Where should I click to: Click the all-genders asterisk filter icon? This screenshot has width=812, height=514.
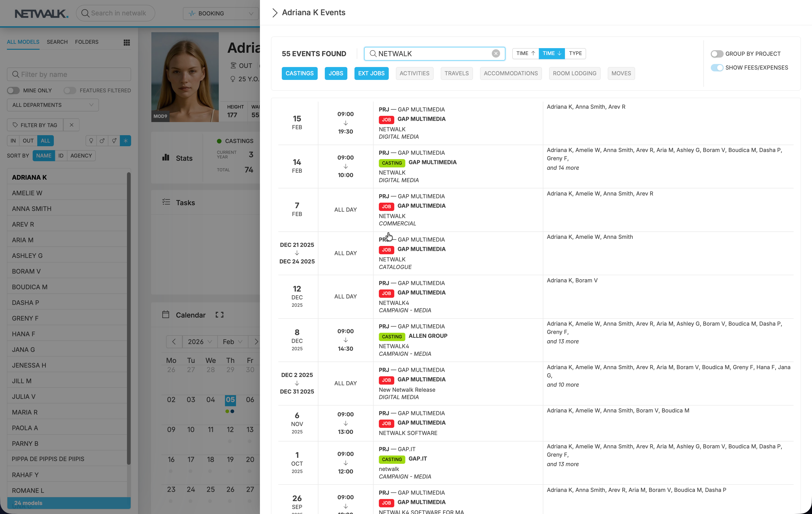coord(125,141)
